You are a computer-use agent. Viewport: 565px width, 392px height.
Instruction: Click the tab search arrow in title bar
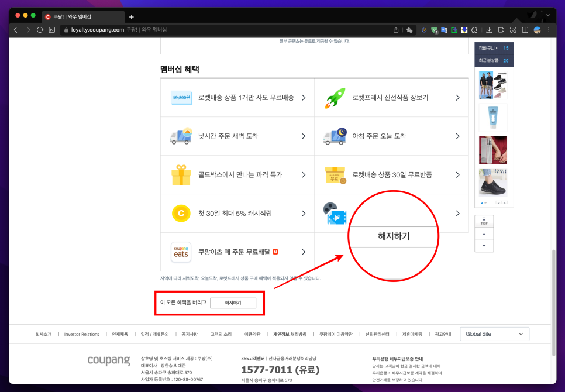click(x=547, y=15)
